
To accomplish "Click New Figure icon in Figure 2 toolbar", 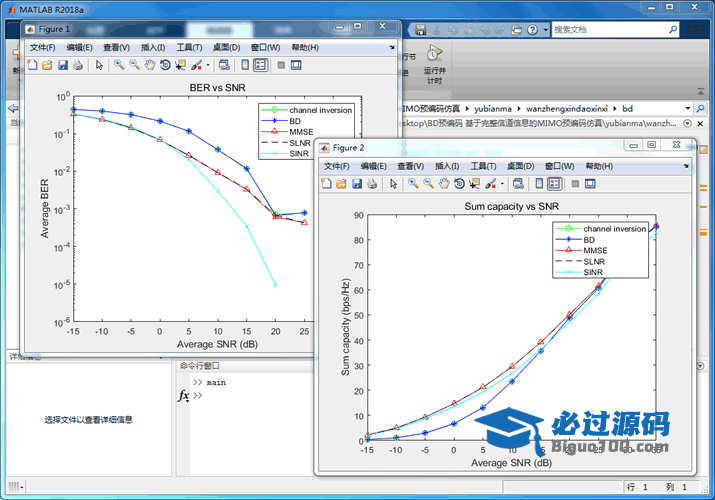I will 326,184.
